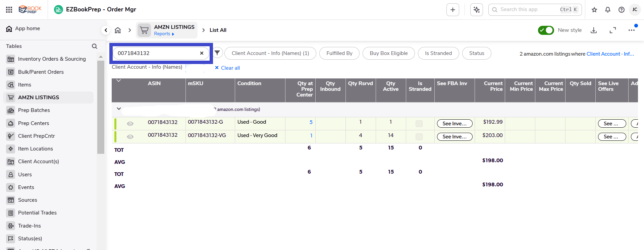Click the green Order Mgr app icon
This screenshot has width=644, height=250.
tap(58, 10)
